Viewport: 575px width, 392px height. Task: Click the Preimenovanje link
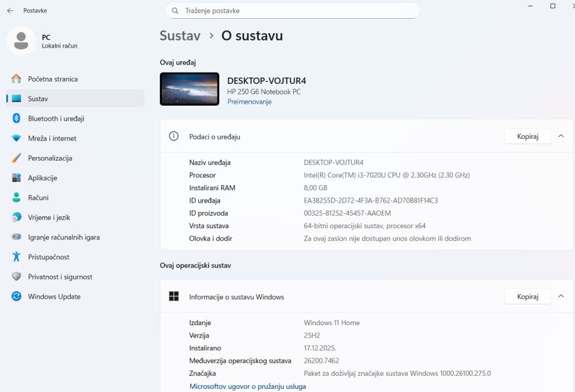tap(249, 102)
